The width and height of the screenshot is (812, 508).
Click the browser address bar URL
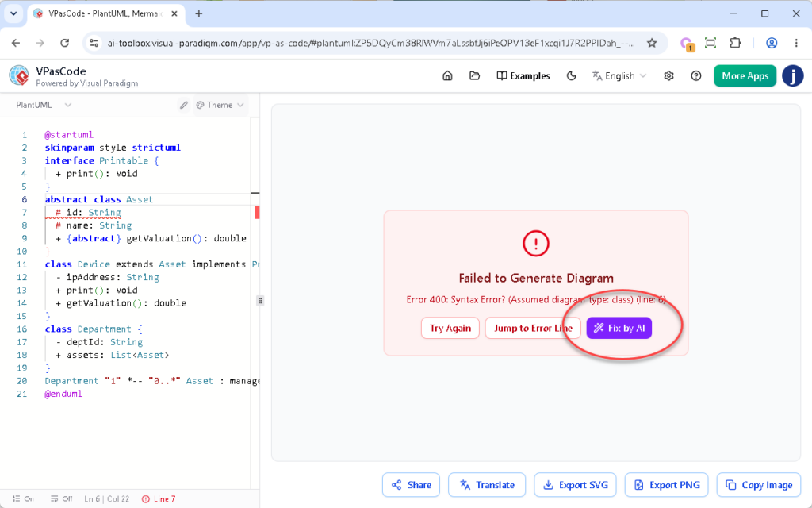[x=371, y=43]
